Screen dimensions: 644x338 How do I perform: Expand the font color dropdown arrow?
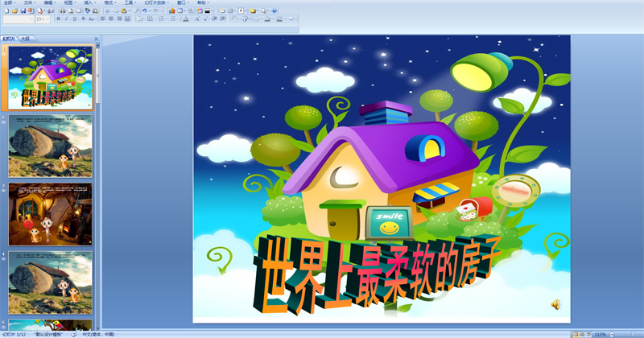(x=191, y=19)
